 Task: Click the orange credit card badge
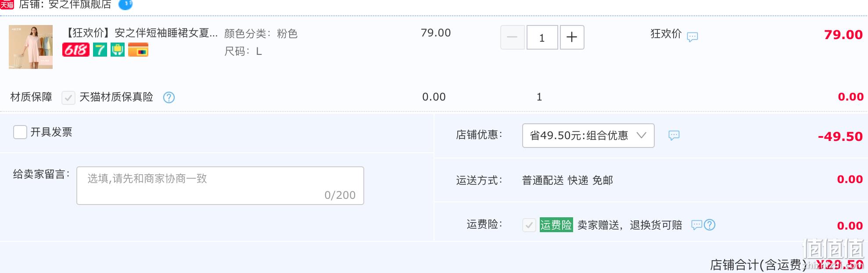138,50
